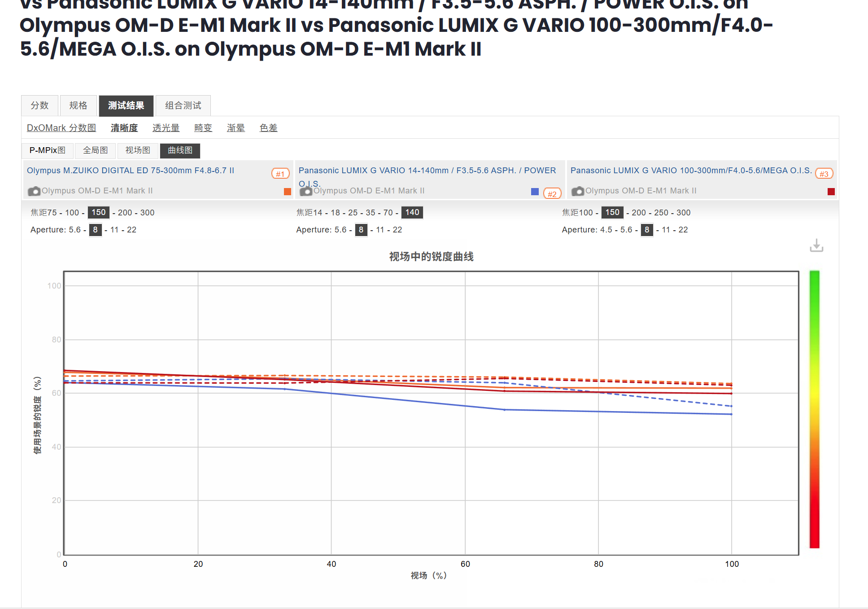Viewport: 868px width, 609px height.
Task: Select focal length 200 for Panasonic 100-300mm
Action: [x=639, y=213]
